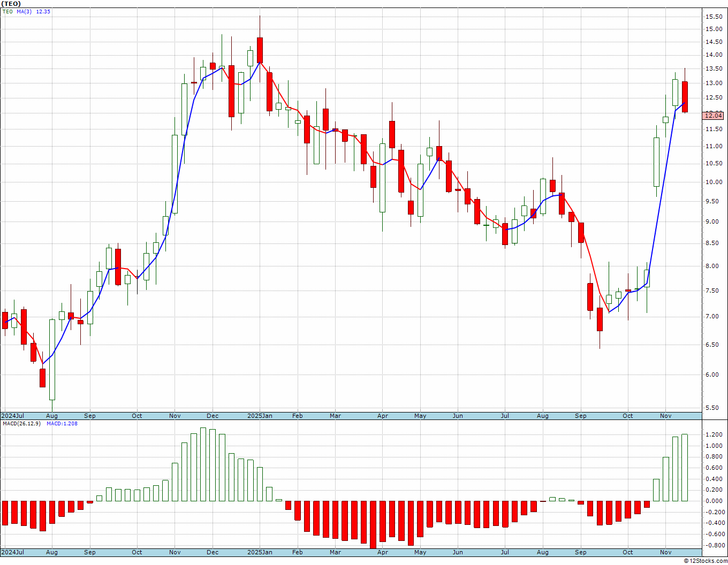The width and height of the screenshot is (728, 565).
Task: Select the 0.200 MACD axis label
Action: click(x=714, y=490)
